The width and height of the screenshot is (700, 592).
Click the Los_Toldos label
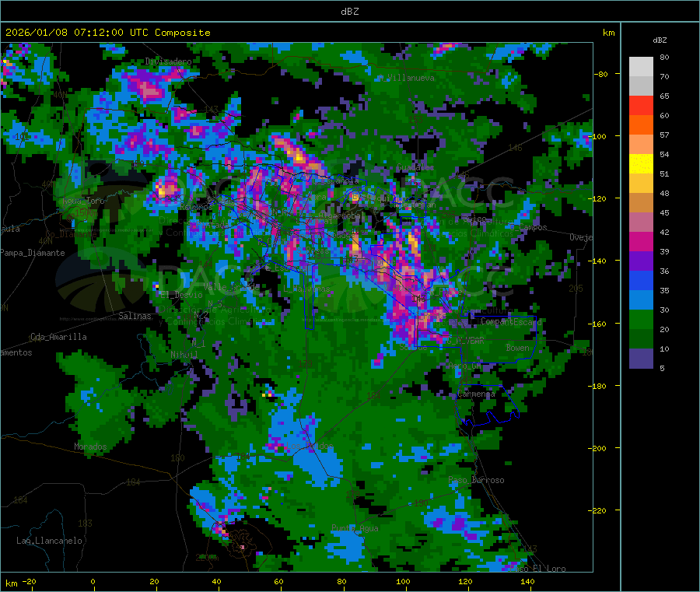click(x=310, y=446)
